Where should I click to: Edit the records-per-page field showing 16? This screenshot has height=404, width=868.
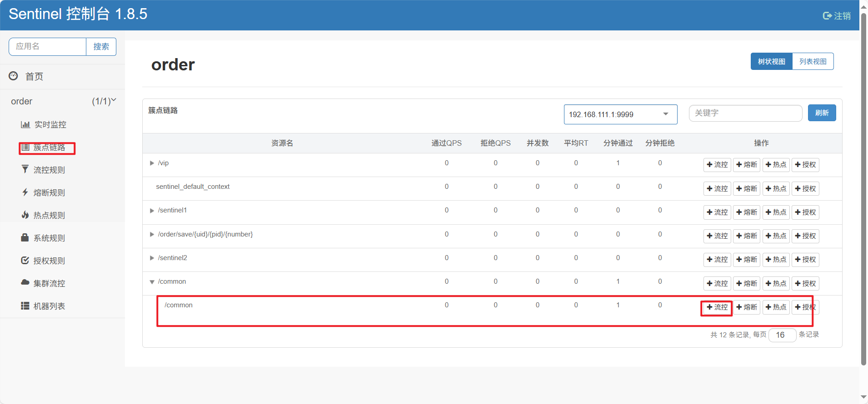pos(782,335)
